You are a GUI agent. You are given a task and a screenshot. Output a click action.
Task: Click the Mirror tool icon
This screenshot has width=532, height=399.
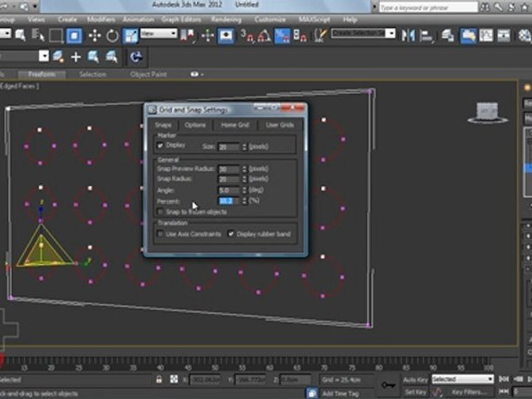point(408,35)
